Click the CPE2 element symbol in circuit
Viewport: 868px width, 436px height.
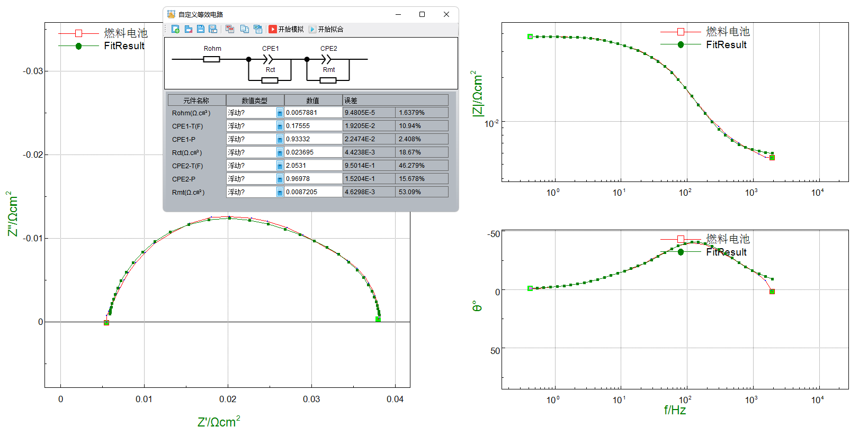click(327, 59)
